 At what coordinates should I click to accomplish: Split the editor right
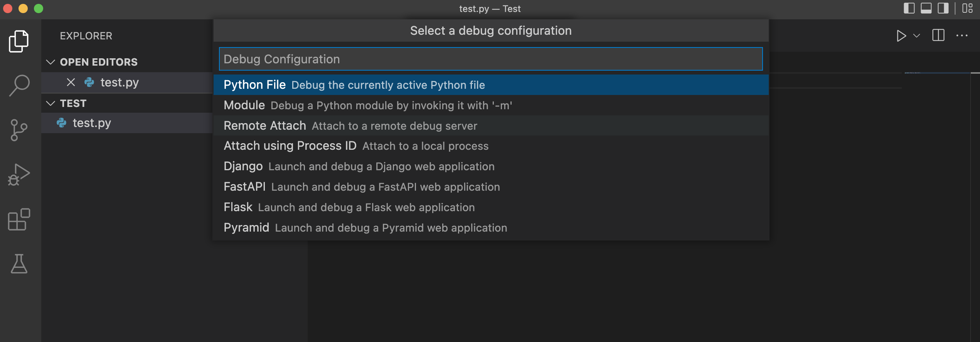coord(938,36)
